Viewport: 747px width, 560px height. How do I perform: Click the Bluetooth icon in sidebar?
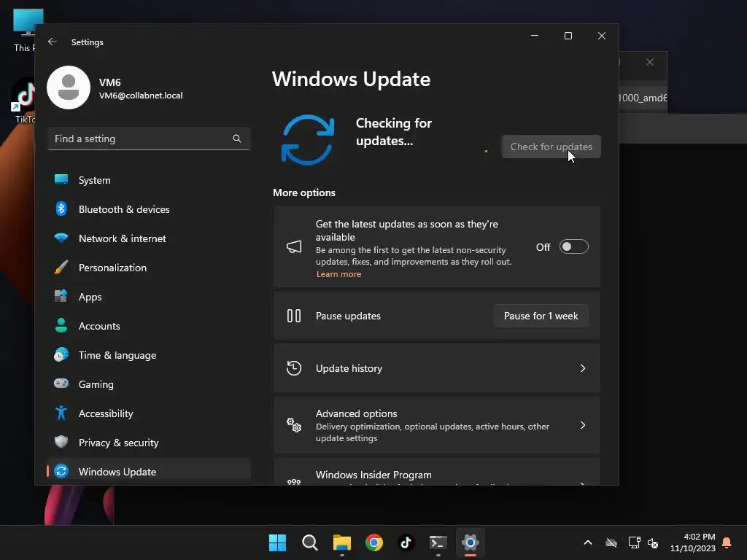pyautogui.click(x=61, y=209)
